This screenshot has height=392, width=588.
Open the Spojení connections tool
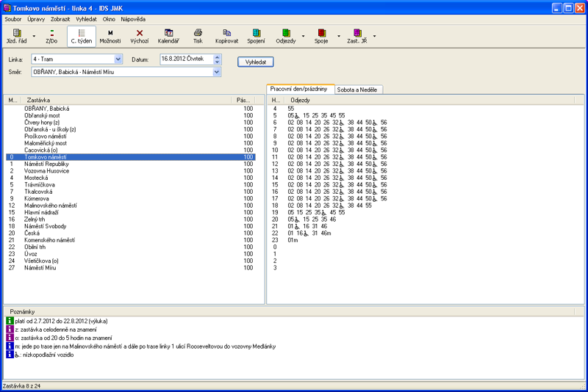point(256,36)
